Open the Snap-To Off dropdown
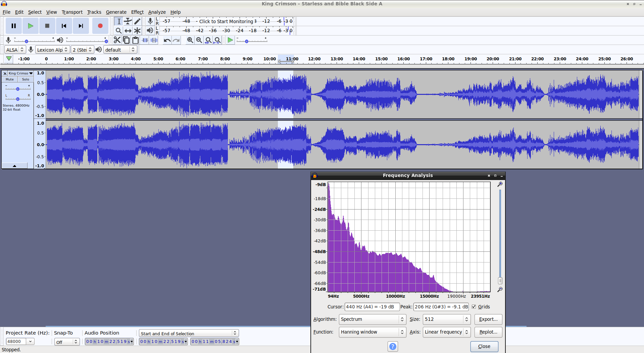Image resolution: width=644 pixels, height=353 pixels. coord(67,342)
